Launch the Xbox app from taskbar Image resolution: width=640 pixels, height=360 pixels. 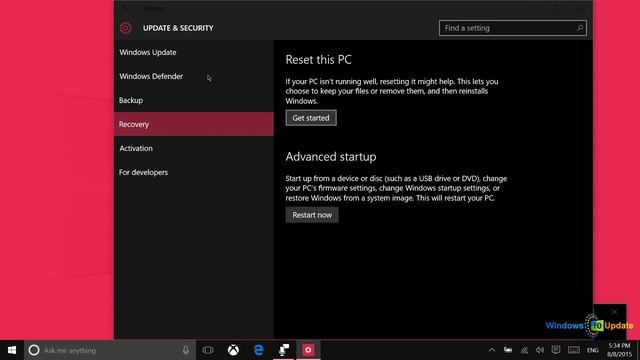point(233,350)
